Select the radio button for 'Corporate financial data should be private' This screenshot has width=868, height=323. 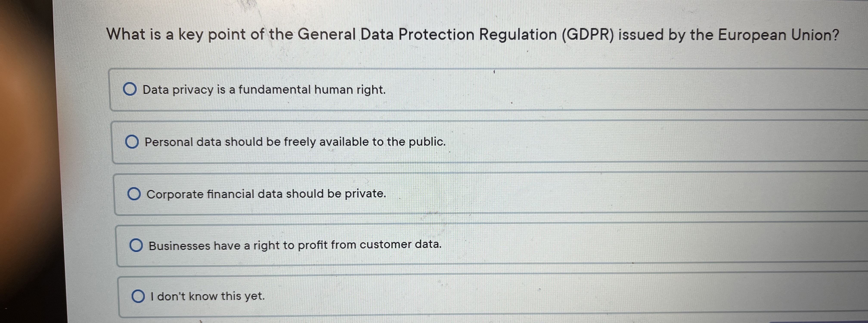134,193
